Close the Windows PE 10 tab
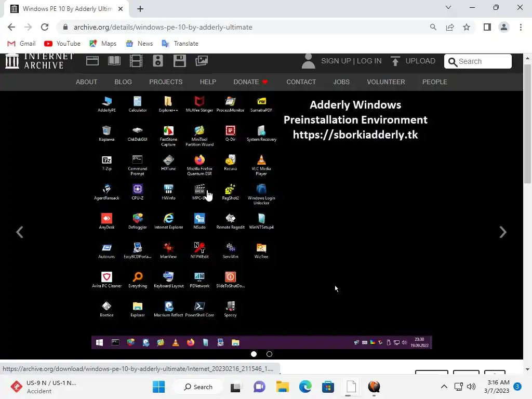 tap(121, 9)
